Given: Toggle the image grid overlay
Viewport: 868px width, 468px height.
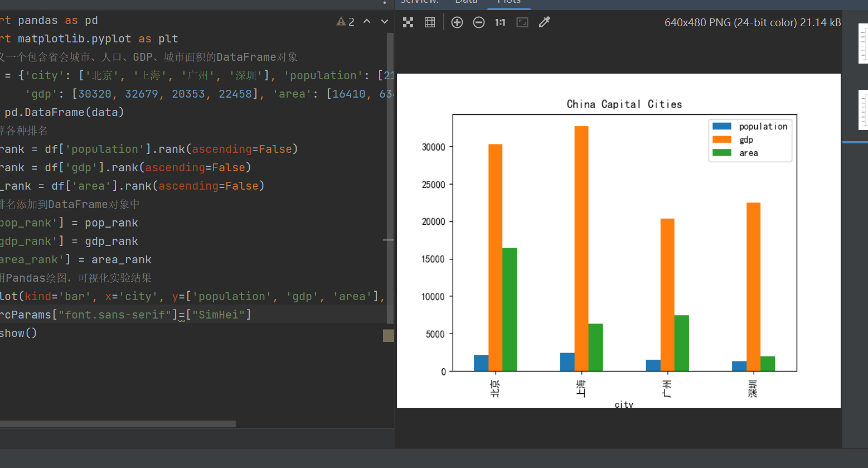Looking at the screenshot, I should (x=430, y=22).
